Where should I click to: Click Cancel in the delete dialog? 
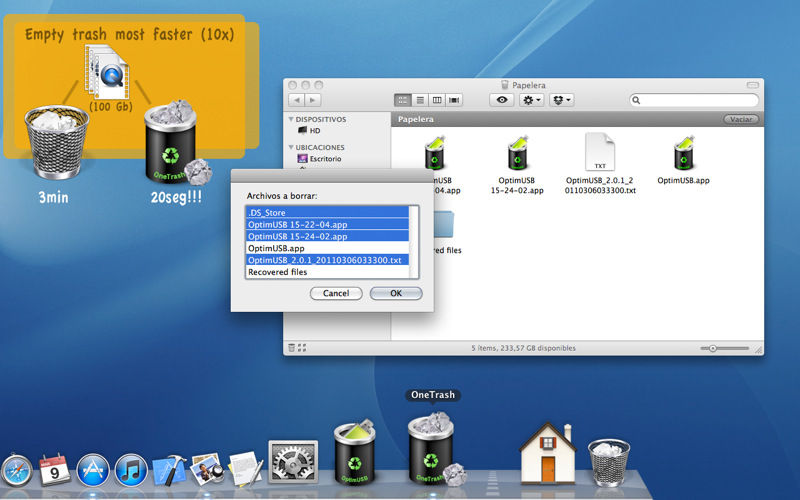pyautogui.click(x=336, y=293)
